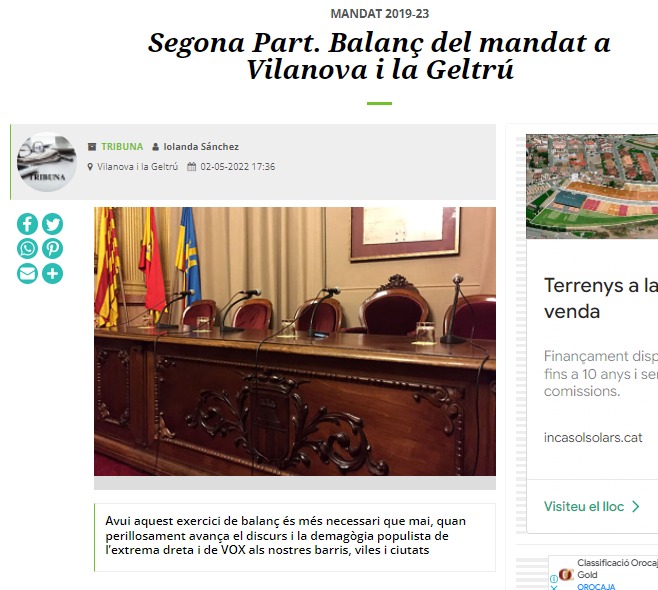Open more sharing options plus icon
658x590 pixels.
coord(52,274)
